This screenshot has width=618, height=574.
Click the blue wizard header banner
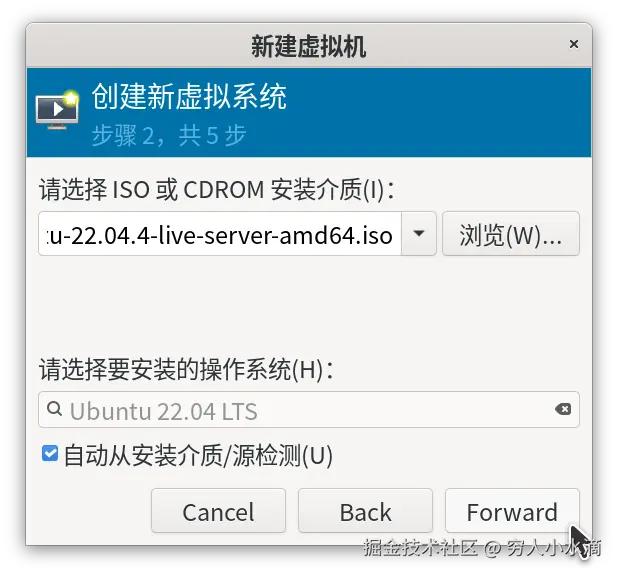[x=309, y=112]
